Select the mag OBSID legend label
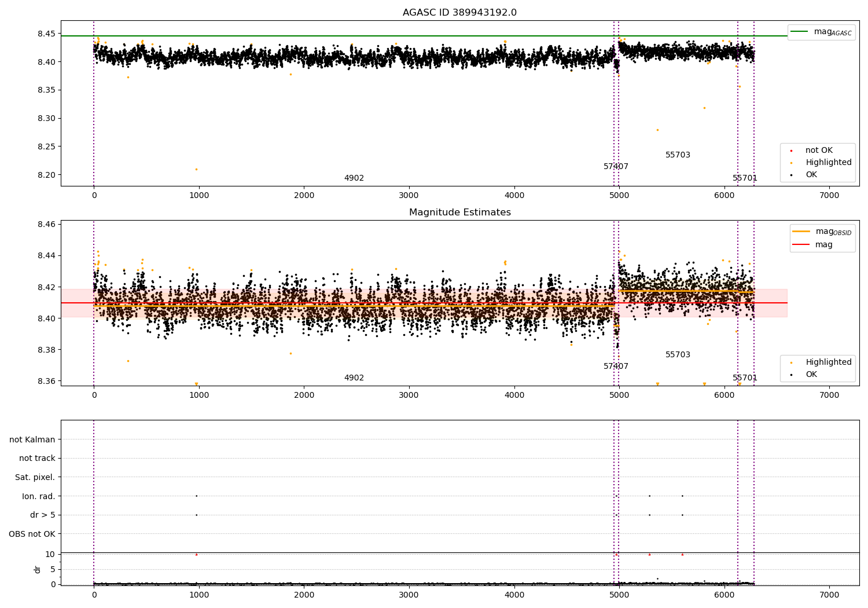Image resolution: width=868 pixels, height=608 pixels. pyautogui.click(x=833, y=232)
